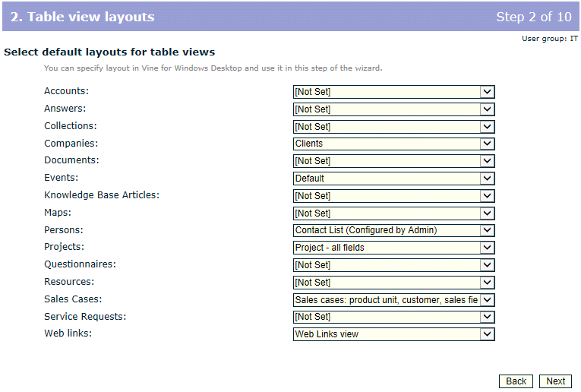Click the 'Web links:' label
This screenshot has height=392, width=581.
pos(68,333)
